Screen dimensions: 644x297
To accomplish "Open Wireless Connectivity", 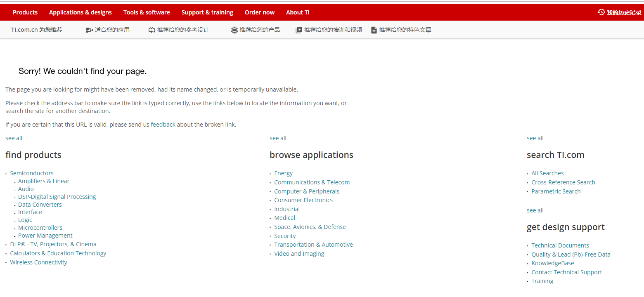I will click(38, 262).
